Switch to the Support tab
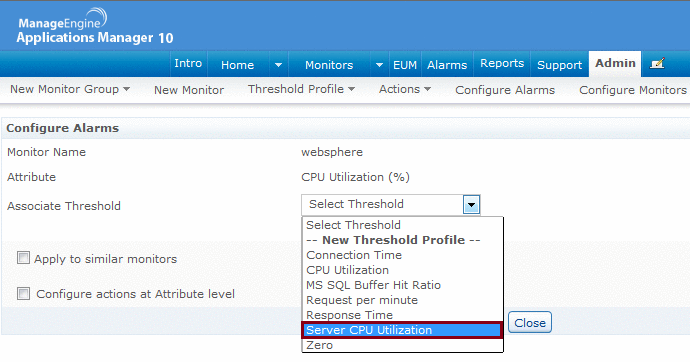Viewport: 690px width, 362px height. pyautogui.click(x=559, y=65)
